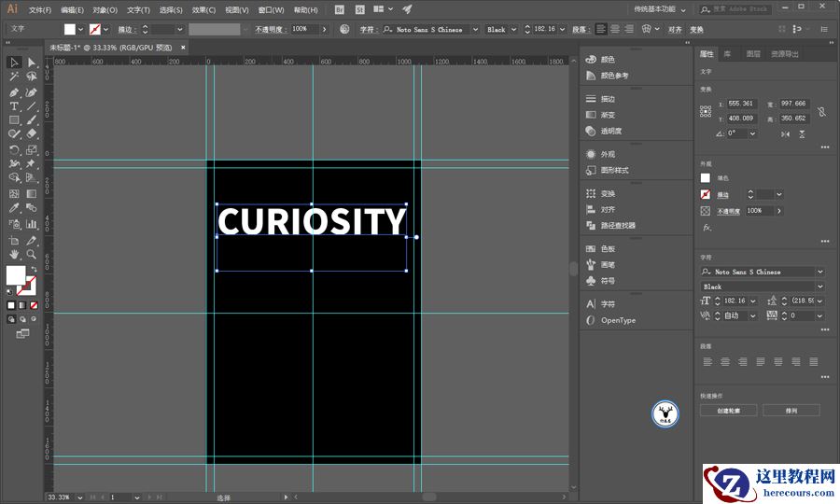Open the Pathfinder (路径查找器) panel
The height and width of the screenshot is (504, 840).
(x=617, y=226)
